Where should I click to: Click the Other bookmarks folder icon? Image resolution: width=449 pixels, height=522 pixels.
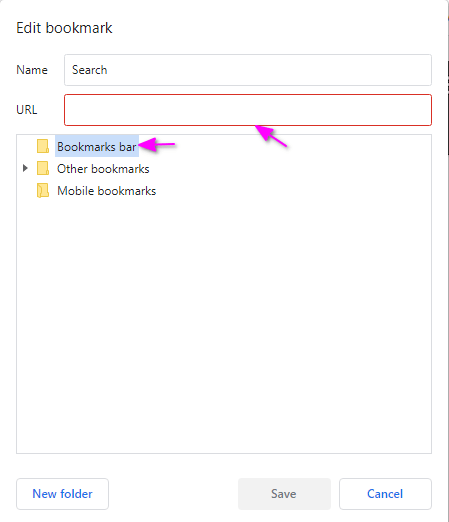tap(43, 168)
